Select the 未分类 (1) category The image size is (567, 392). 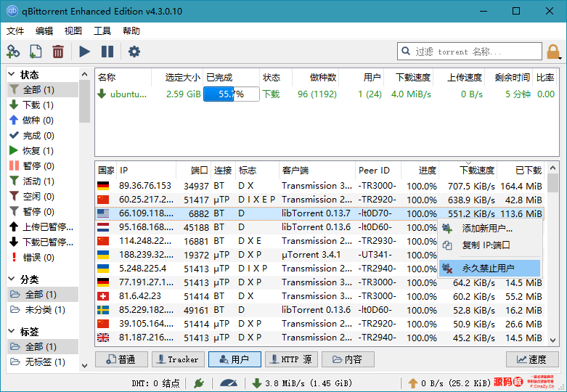tap(43, 310)
